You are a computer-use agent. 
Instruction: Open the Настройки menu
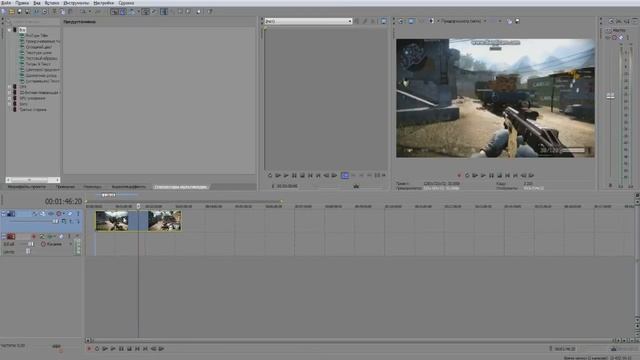[104, 3]
